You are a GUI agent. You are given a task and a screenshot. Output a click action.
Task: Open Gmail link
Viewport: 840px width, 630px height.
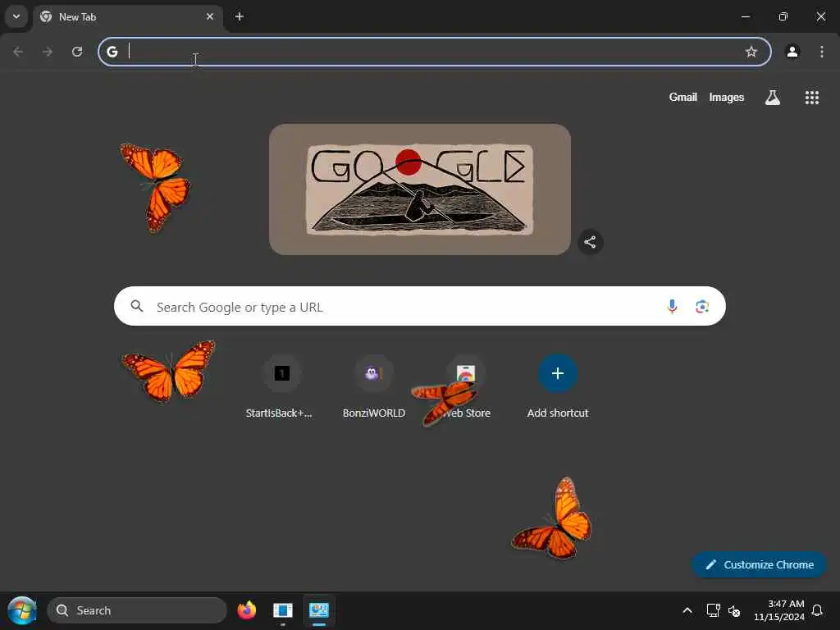coord(682,97)
